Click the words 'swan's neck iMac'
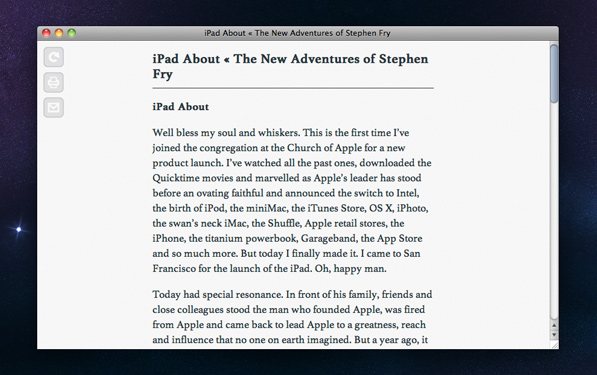 209,223
